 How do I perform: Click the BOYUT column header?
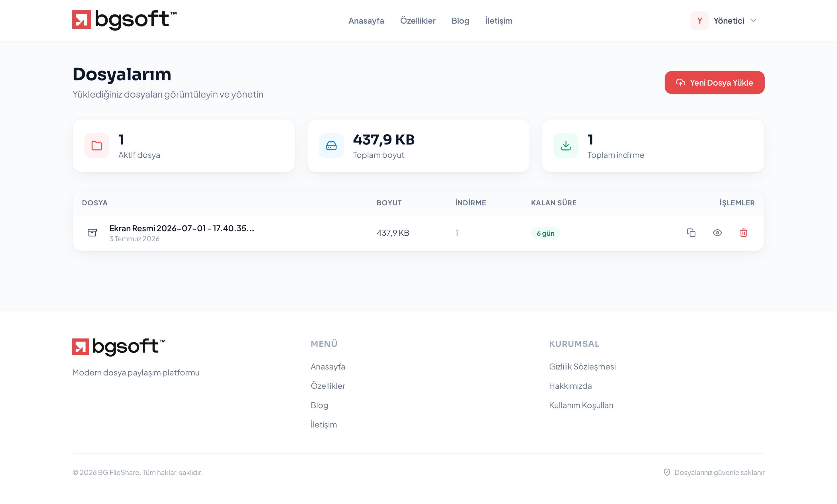(x=389, y=203)
